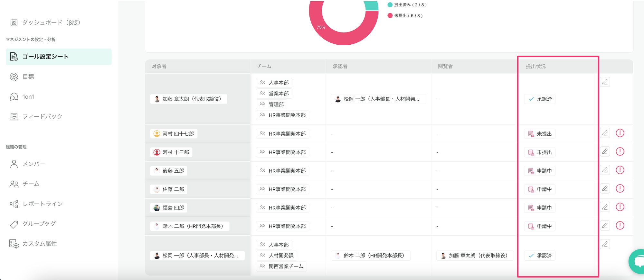Click alert icon in 鈴木 二郎 row
The height and width of the screenshot is (280, 644).
coord(620,225)
